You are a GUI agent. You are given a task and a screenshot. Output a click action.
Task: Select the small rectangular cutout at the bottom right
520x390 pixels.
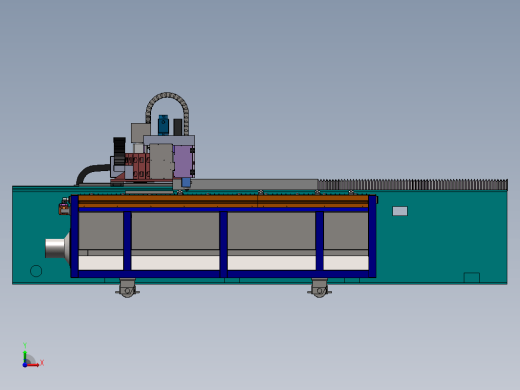pyautogui.click(x=472, y=277)
